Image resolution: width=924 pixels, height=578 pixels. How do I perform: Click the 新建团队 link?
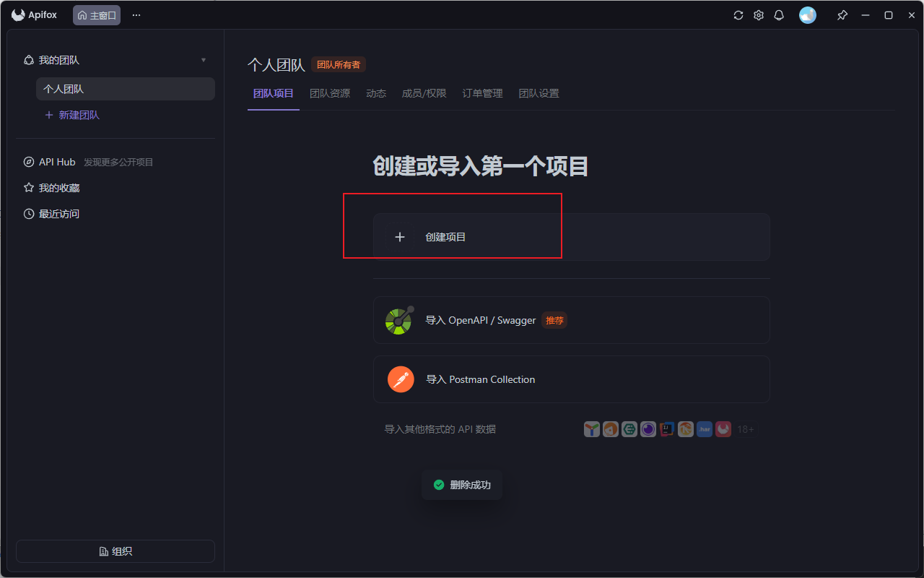click(72, 116)
